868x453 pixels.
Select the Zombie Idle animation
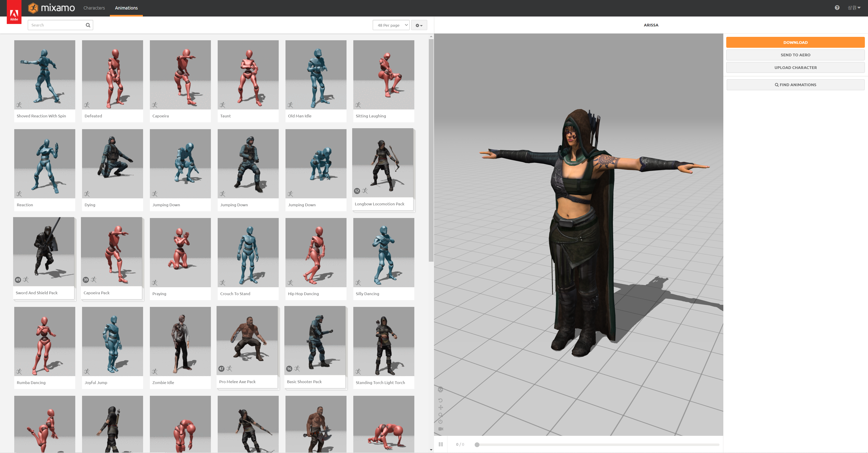(180, 348)
